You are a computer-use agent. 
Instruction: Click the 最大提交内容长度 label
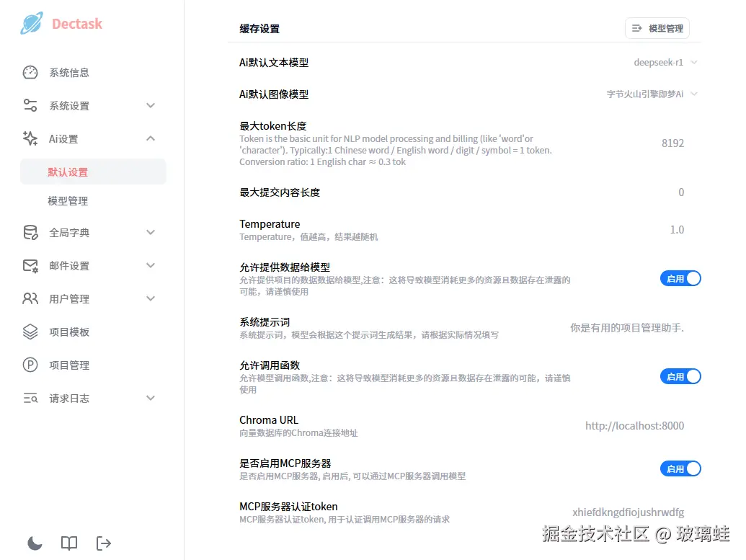[280, 192]
